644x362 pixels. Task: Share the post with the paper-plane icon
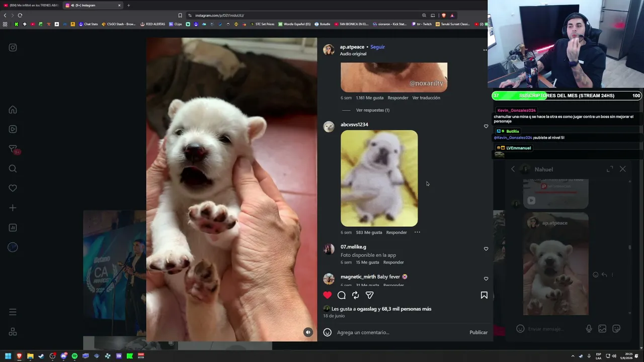(x=369, y=295)
